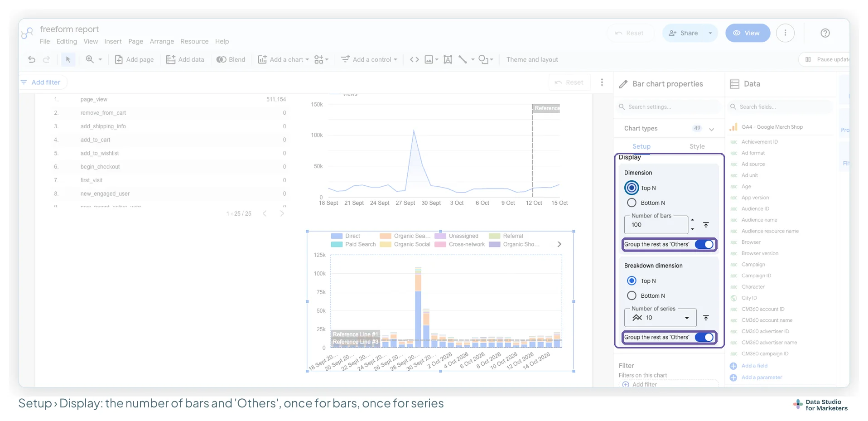The width and height of the screenshot is (868, 421).
Task: Toggle Dimension 'Group the rest as Others'
Action: 704,244
